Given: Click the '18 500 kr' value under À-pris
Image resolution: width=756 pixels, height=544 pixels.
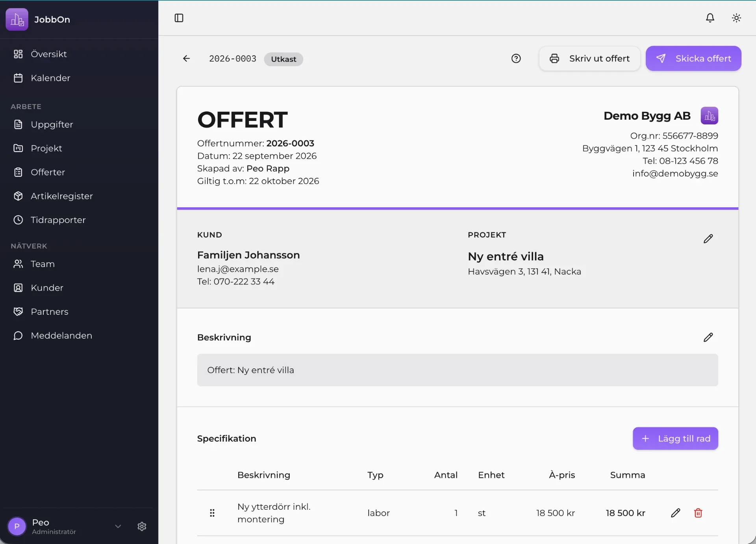Looking at the screenshot, I should coord(555,513).
